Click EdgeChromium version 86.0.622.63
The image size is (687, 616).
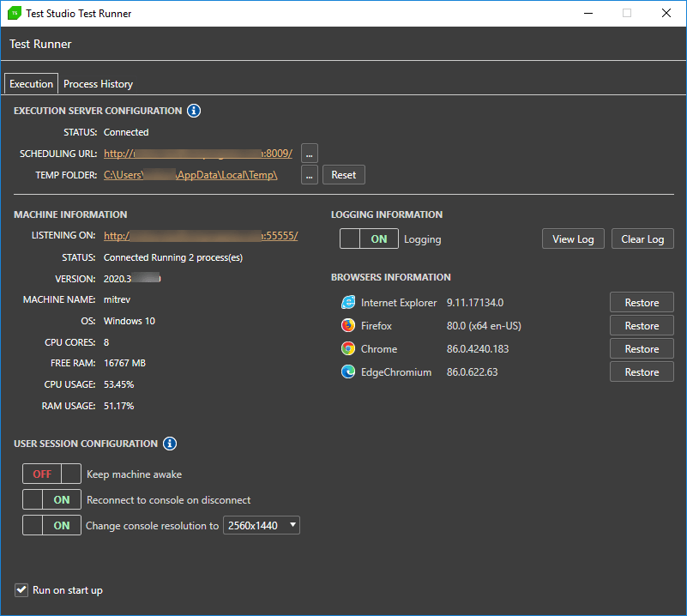472,372
